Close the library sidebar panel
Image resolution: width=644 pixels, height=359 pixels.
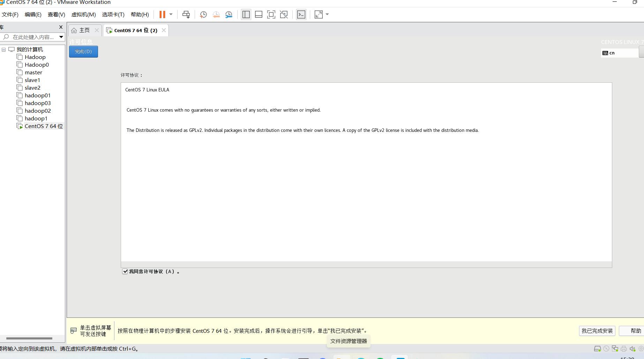(61, 27)
